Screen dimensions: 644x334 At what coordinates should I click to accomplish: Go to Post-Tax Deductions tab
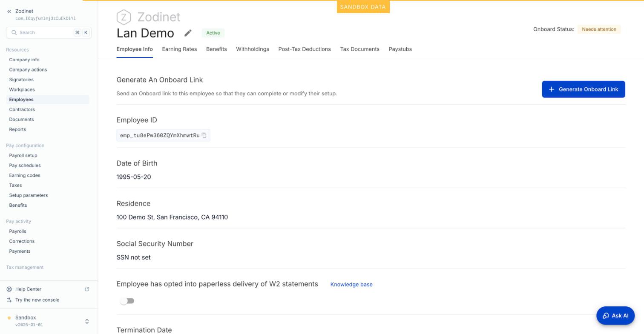pos(305,49)
